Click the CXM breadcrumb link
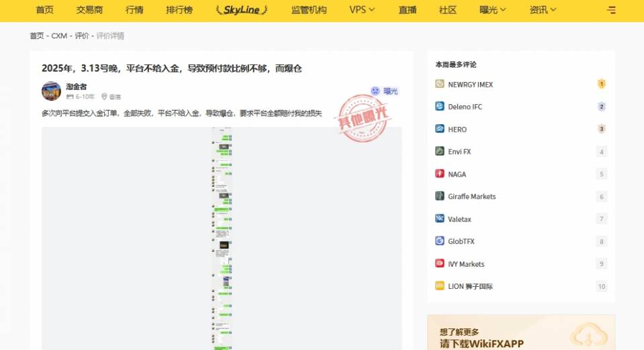The width and height of the screenshot is (644, 350). click(59, 36)
